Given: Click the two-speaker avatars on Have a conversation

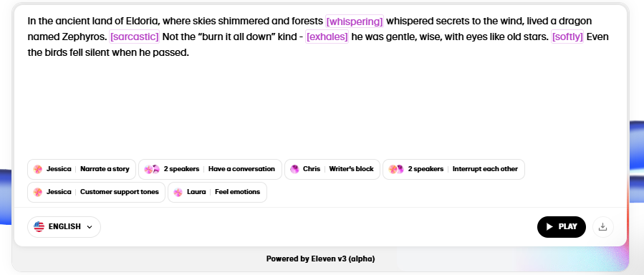Looking at the screenshot, I should click(x=152, y=169).
